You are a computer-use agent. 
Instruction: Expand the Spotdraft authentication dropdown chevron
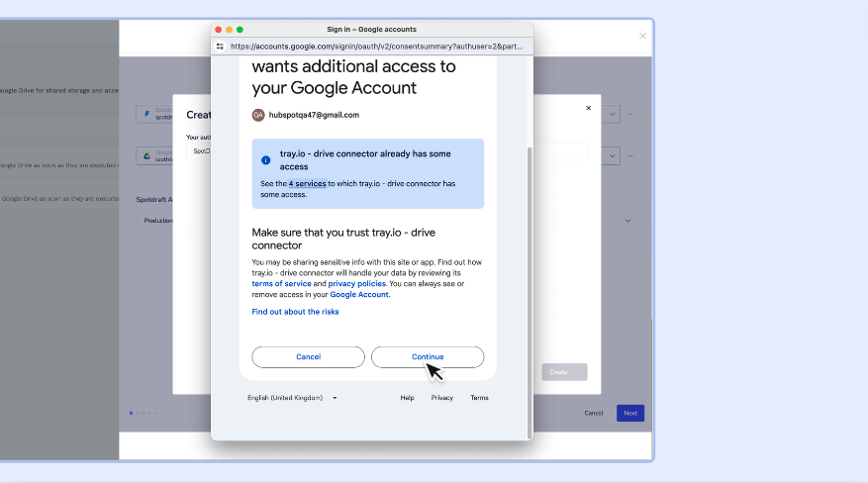click(612, 115)
